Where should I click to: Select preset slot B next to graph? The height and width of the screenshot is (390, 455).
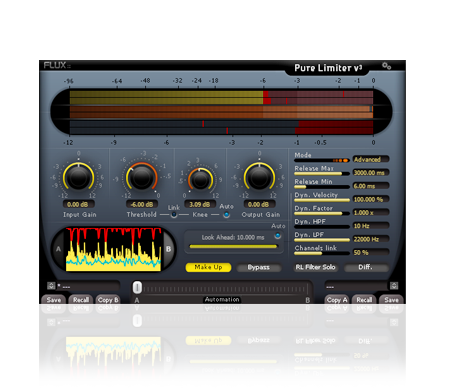(x=168, y=249)
